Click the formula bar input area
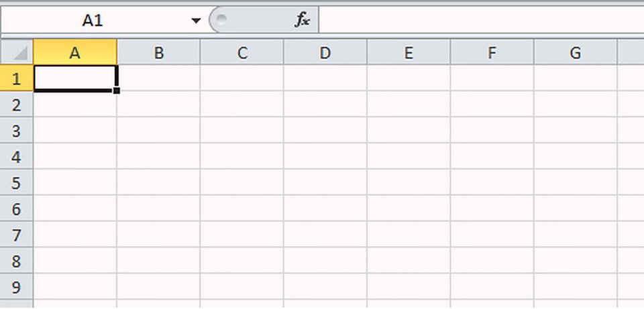Image resolution: width=644 pixels, height=309 pixels. click(481, 19)
